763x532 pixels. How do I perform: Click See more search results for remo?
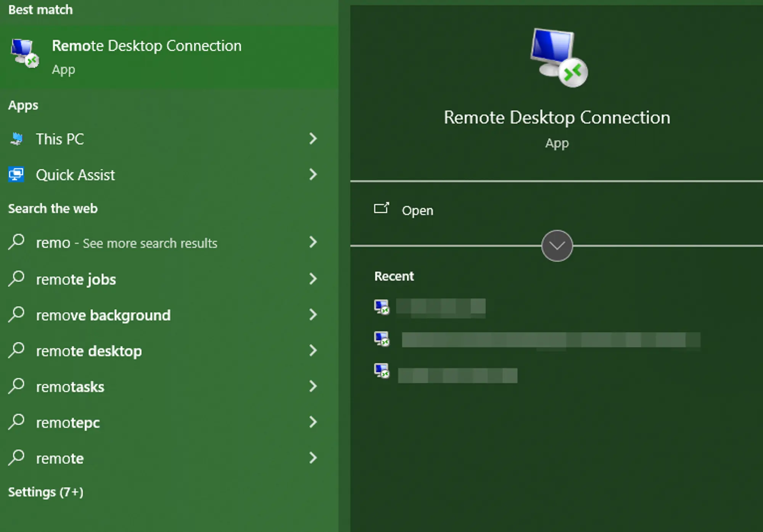(149, 243)
